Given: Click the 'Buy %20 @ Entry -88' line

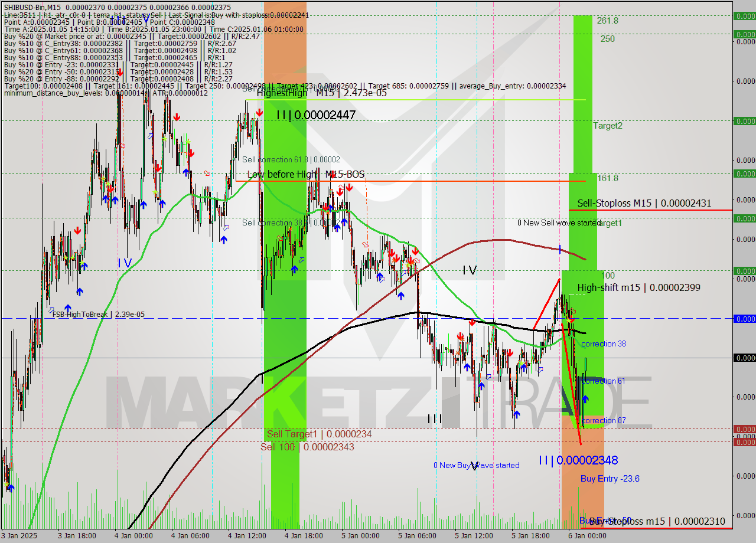Looking at the screenshot, I should coord(118,79).
